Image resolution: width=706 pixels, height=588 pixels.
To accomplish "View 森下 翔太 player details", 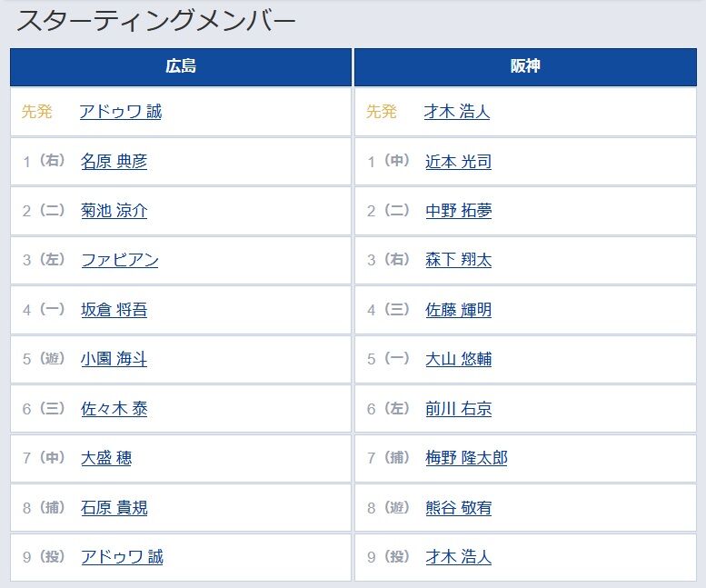I will point(458,260).
